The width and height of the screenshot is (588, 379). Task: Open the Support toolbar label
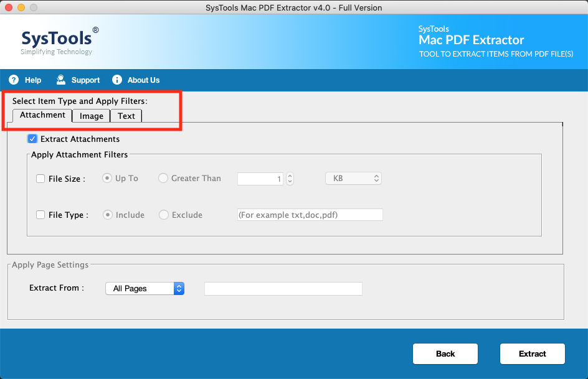coord(85,80)
